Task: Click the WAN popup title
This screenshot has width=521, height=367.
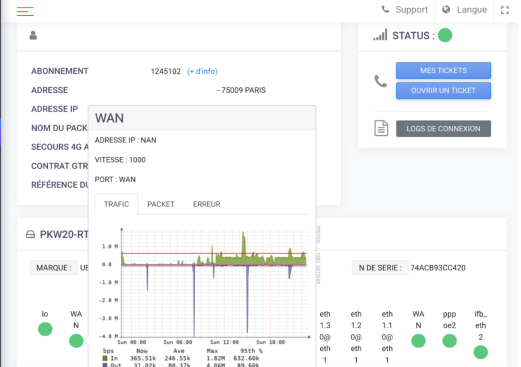Action: (x=109, y=118)
